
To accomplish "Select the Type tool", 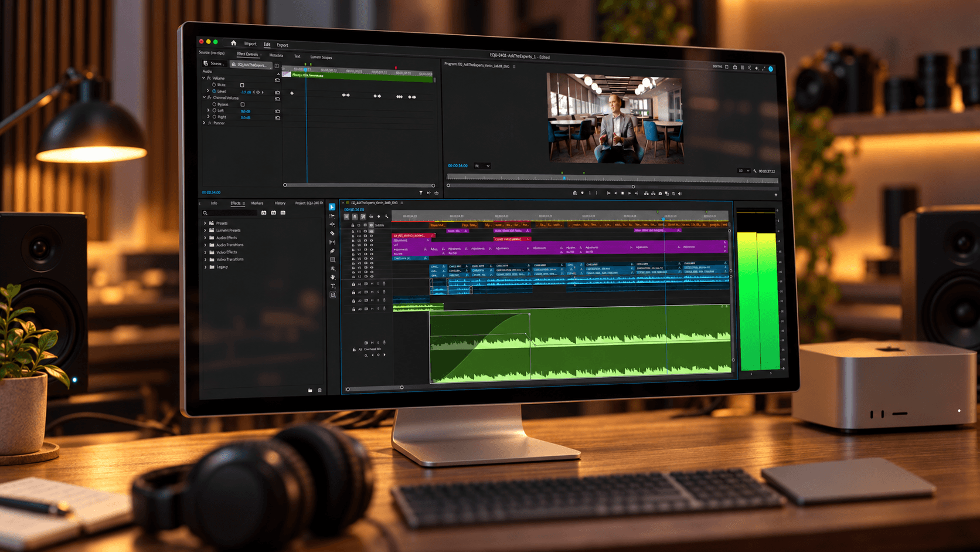I will (x=333, y=286).
